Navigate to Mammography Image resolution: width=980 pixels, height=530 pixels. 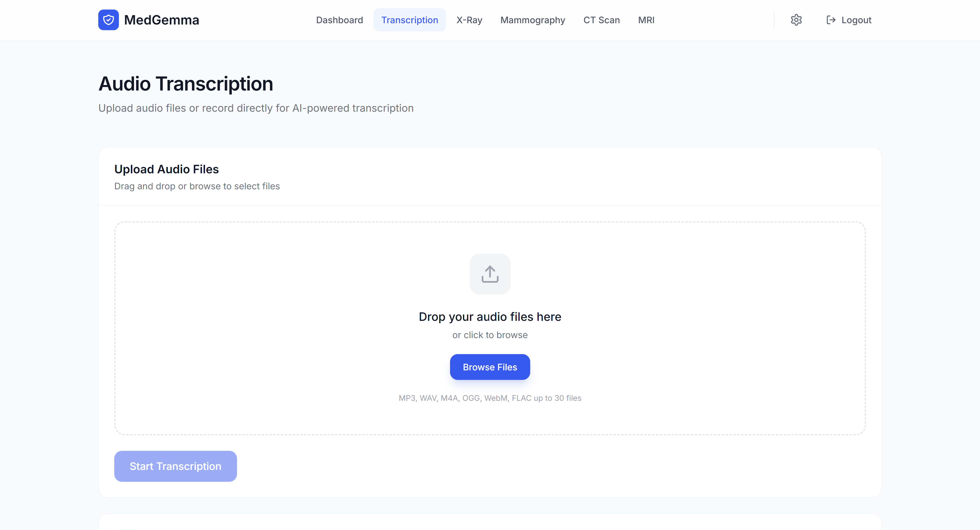click(533, 20)
